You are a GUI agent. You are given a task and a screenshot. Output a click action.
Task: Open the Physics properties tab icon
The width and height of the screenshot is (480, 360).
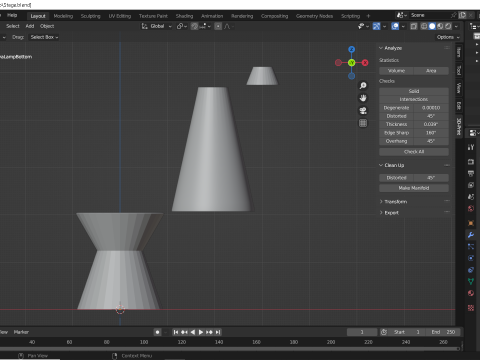[x=471, y=258]
